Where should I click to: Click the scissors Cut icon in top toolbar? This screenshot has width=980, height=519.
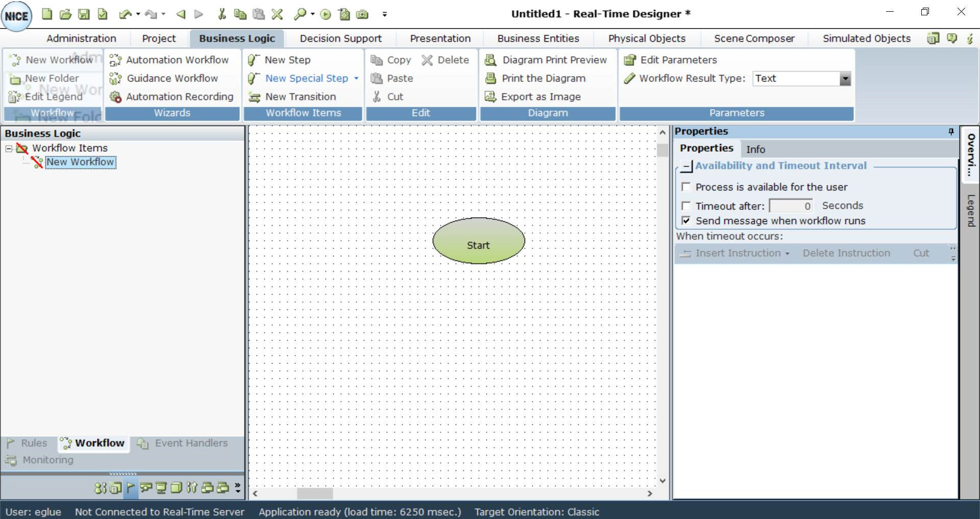(222, 14)
